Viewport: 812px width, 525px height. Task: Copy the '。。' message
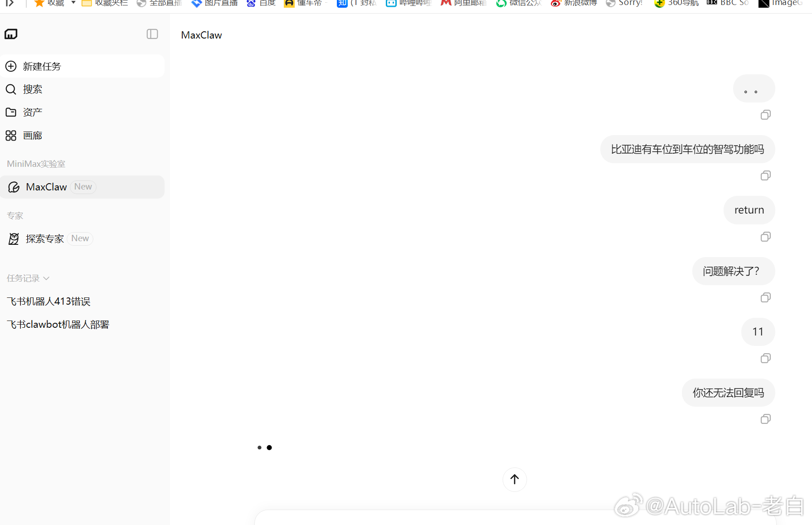click(x=766, y=115)
